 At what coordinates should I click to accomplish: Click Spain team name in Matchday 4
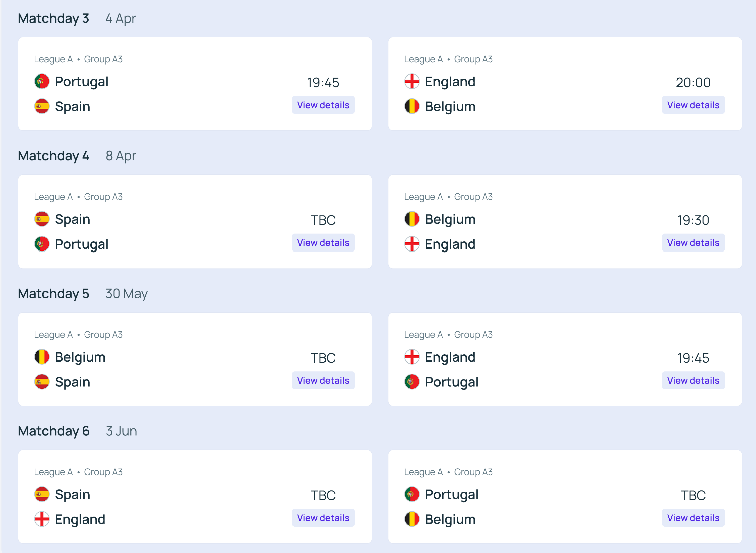pos(73,219)
